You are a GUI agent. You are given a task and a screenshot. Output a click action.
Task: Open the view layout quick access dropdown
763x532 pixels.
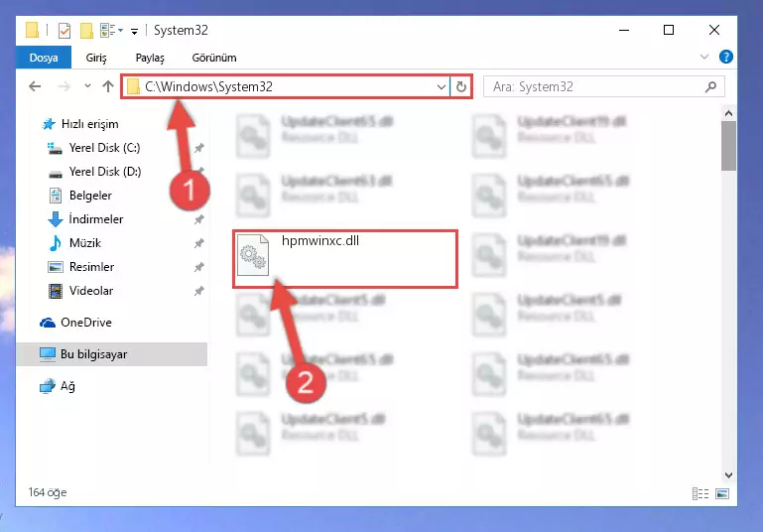pos(111,30)
